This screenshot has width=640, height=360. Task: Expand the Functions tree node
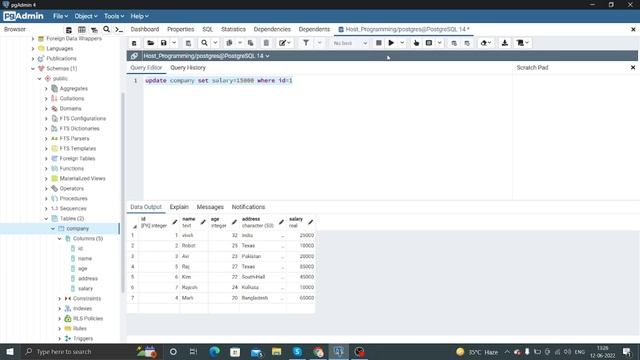[46, 169]
